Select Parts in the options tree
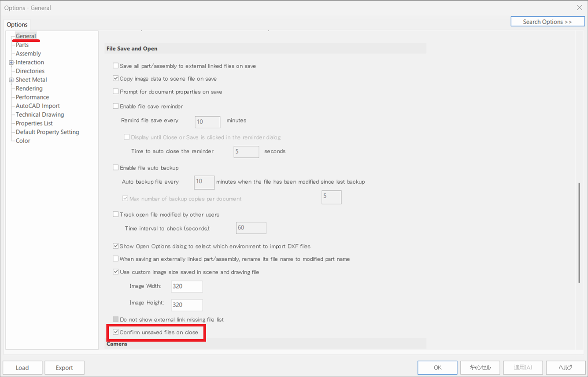This screenshot has width=588, height=377. point(22,45)
